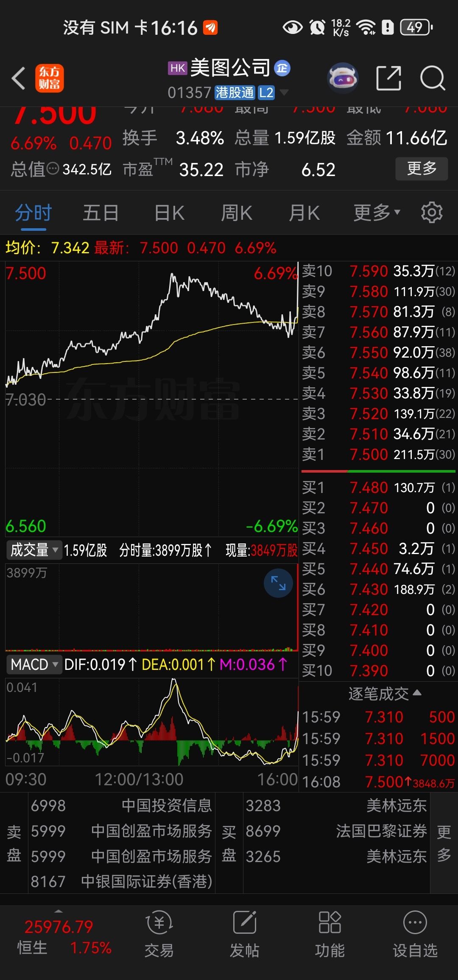
Task: Tap the alarm clock status icon
Action: click(317, 28)
